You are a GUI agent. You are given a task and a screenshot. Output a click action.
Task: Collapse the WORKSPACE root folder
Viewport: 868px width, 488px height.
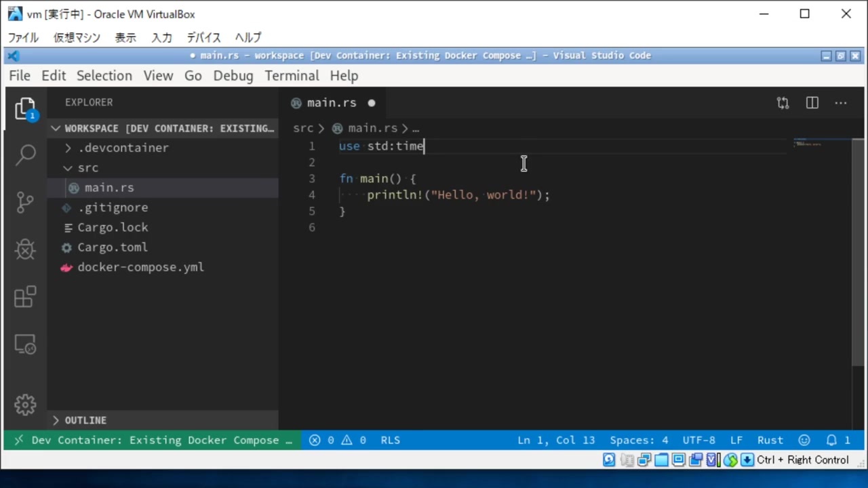click(163, 128)
